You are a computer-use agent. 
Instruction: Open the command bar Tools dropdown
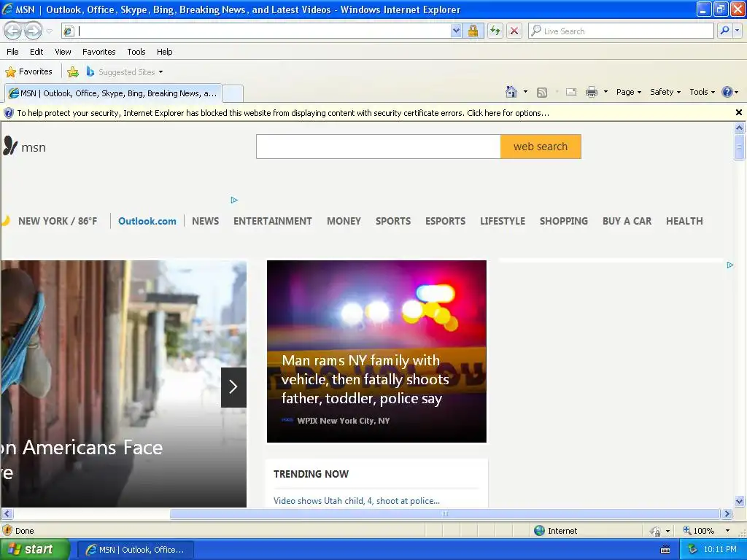702,92
